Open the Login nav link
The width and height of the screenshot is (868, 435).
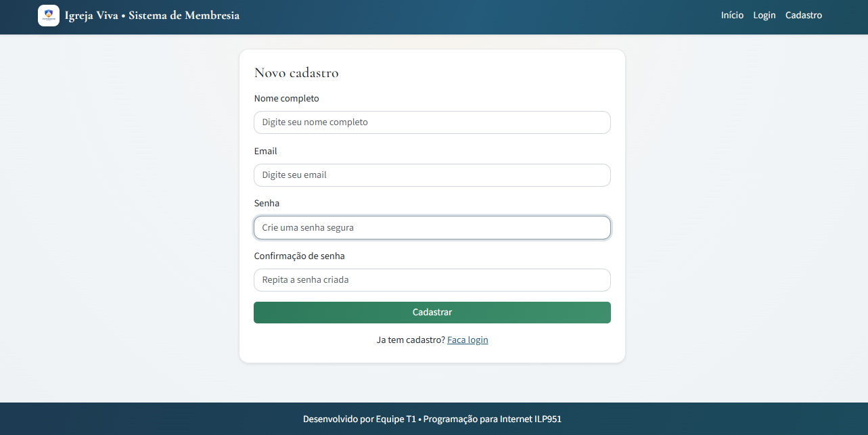(764, 16)
